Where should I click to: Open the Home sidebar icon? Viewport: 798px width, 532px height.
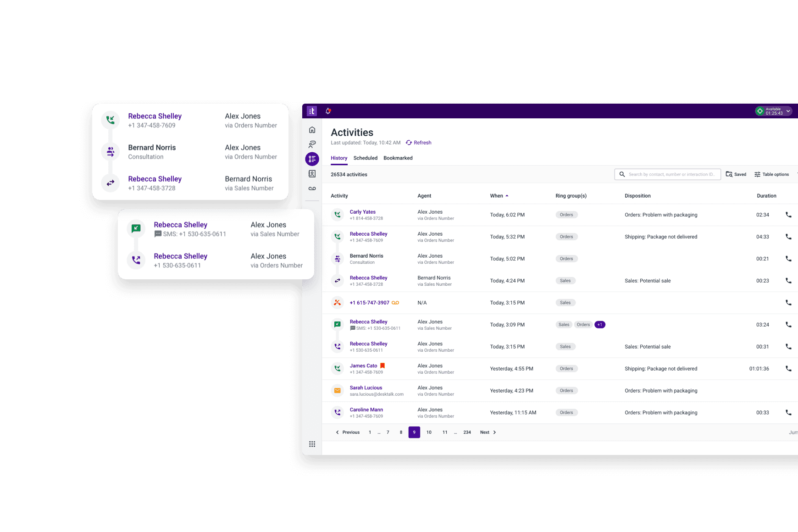coord(312,130)
